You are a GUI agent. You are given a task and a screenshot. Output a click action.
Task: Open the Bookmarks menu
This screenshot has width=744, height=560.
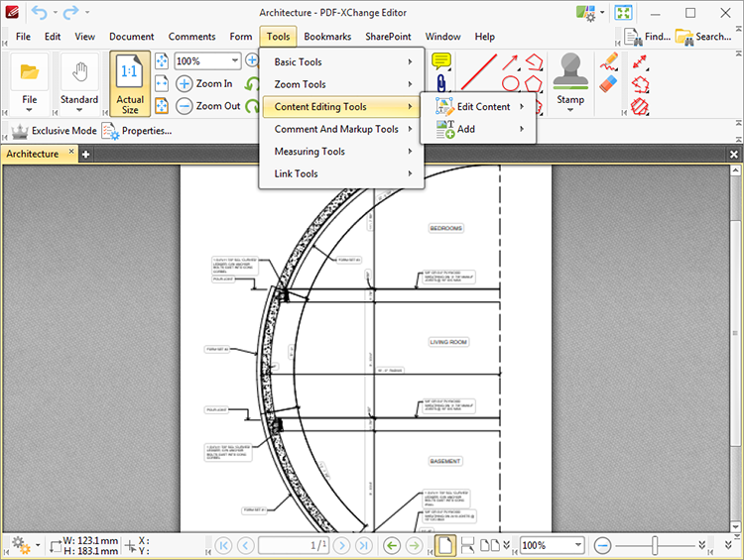pos(327,37)
